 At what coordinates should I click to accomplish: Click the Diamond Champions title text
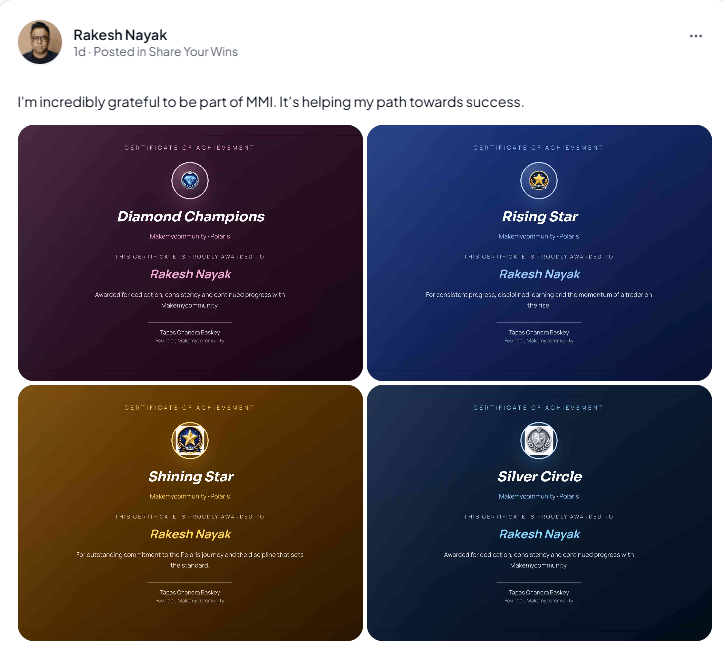pyautogui.click(x=190, y=216)
